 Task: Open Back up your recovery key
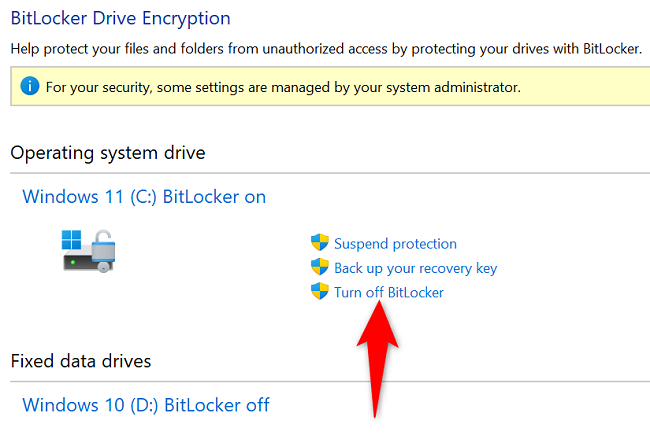pyautogui.click(x=415, y=268)
